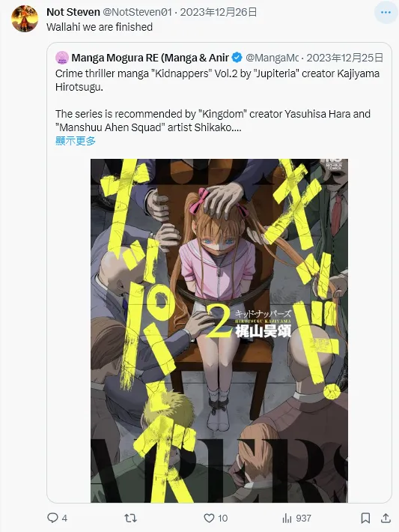Expand the quoted tweet with 顯示更多
The image size is (399, 532).
pyautogui.click(x=76, y=140)
